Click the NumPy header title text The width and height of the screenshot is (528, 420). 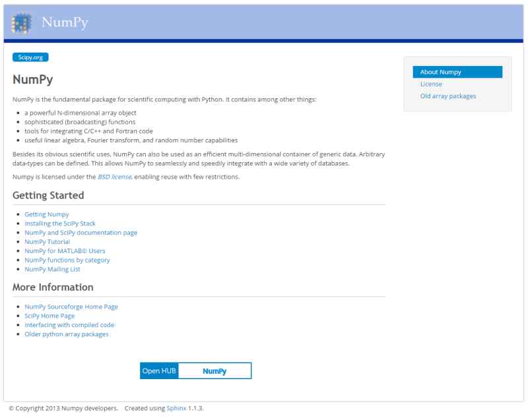click(65, 22)
